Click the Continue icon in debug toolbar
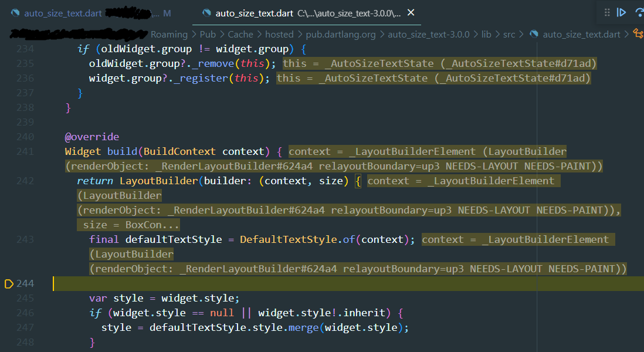 coord(621,12)
